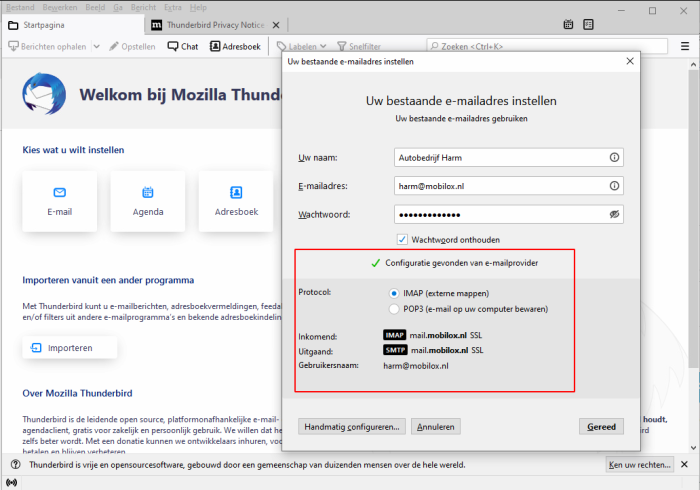Click Handmatig configureren button
This screenshot has width=700, height=490.
[x=352, y=427]
